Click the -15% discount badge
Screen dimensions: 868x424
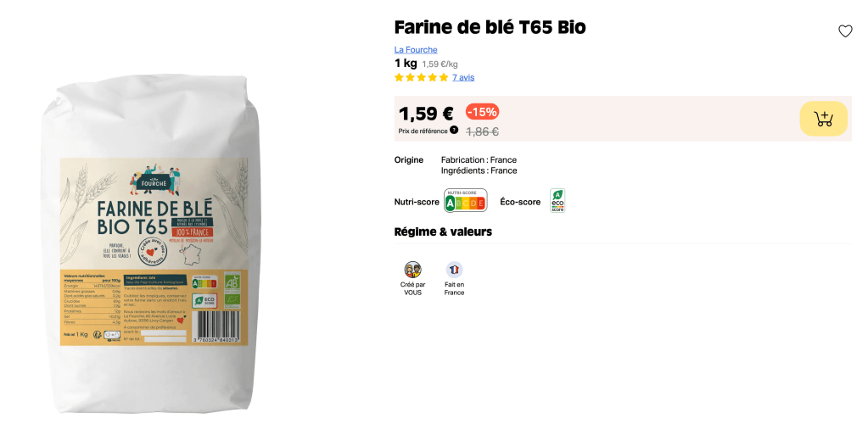[482, 112]
